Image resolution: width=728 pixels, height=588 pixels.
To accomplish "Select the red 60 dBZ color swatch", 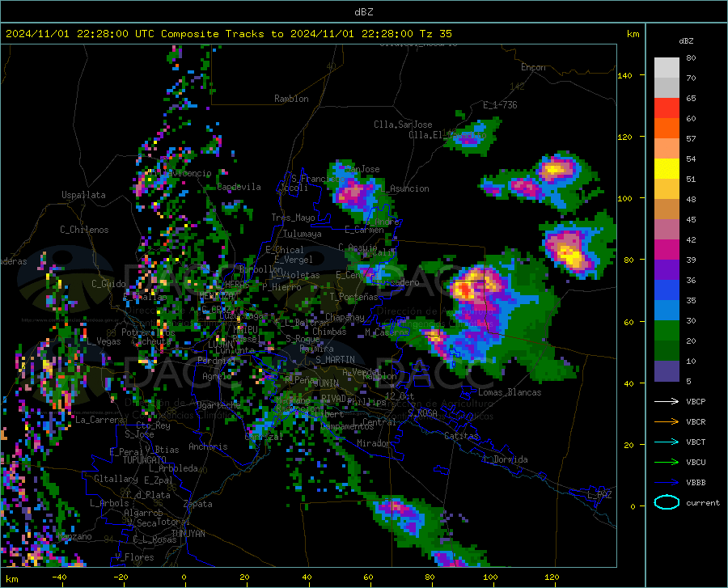I will tap(667, 108).
